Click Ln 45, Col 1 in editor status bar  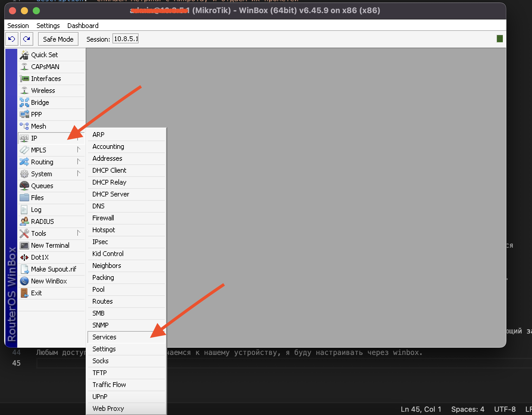[x=421, y=409]
